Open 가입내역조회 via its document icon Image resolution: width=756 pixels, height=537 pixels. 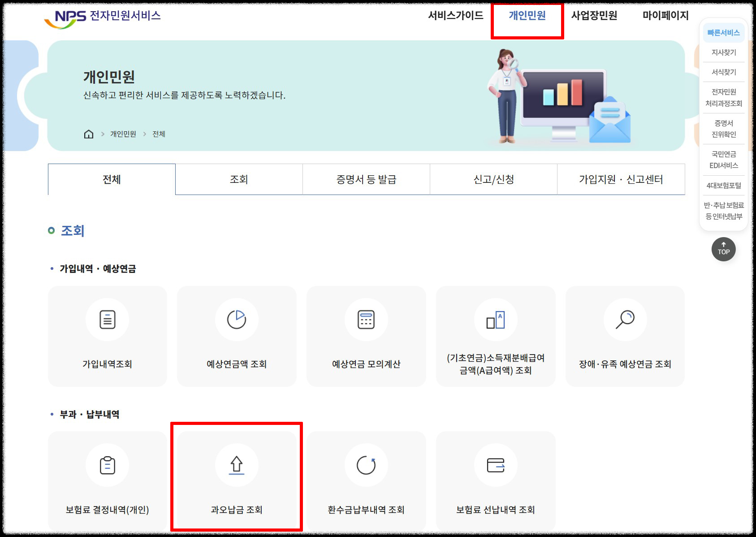(x=107, y=320)
